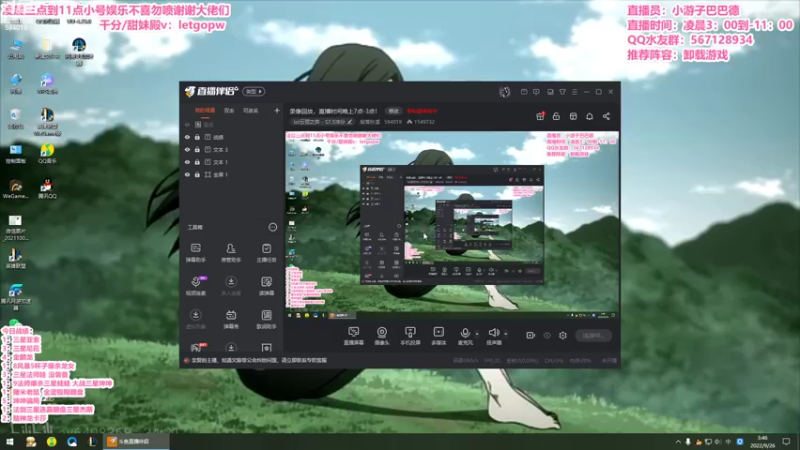Toggle lock on 战绩 source
The width and height of the screenshot is (800, 450).
point(197,137)
